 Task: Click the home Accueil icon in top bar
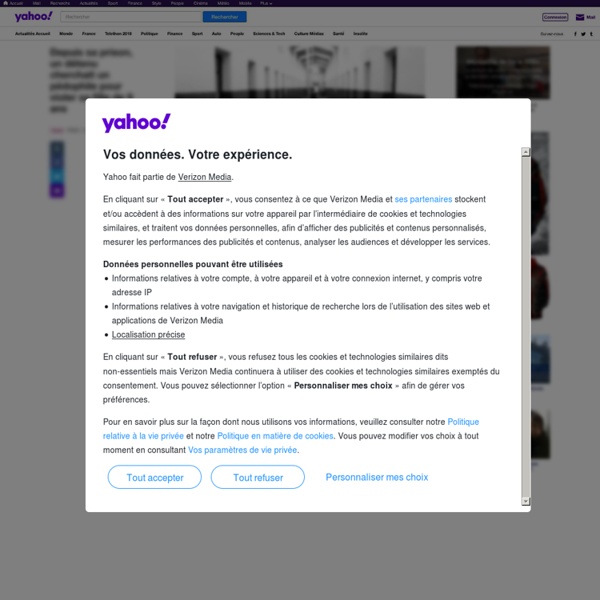[x=5, y=3]
